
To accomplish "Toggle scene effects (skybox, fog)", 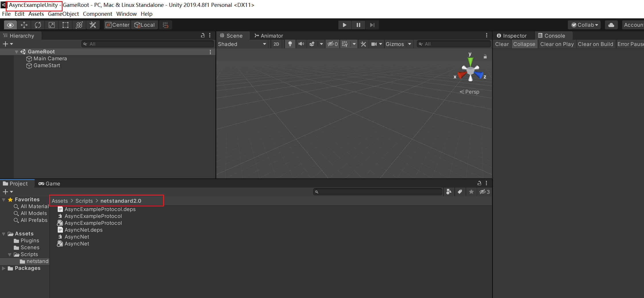I will (312, 44).
